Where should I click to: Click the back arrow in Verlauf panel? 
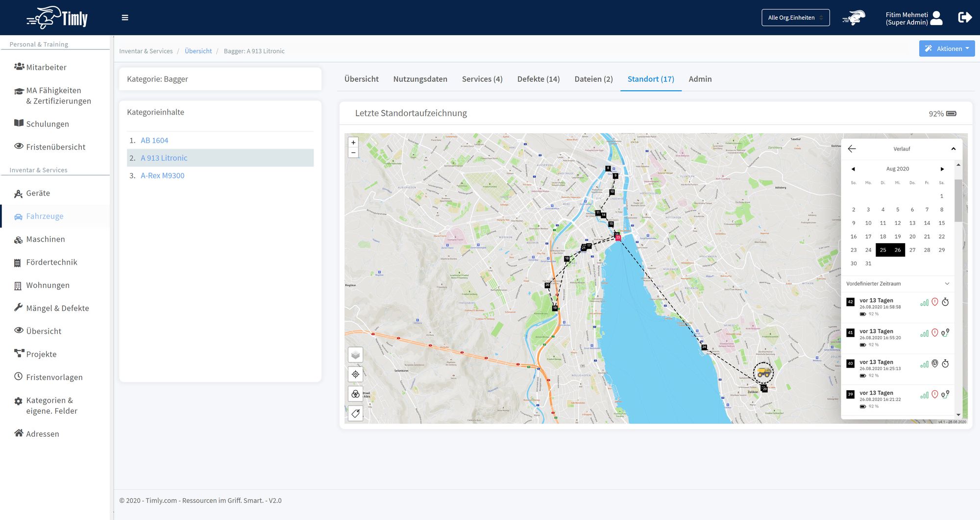852,149
